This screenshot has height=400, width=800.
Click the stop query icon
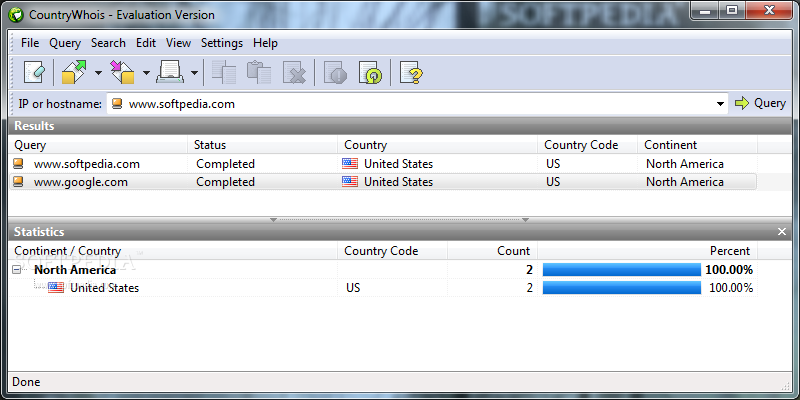point(335,73)
